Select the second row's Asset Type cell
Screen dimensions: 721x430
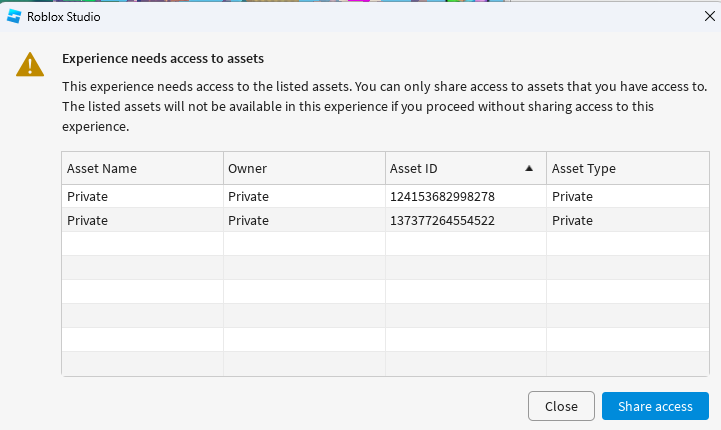point(627,221)
